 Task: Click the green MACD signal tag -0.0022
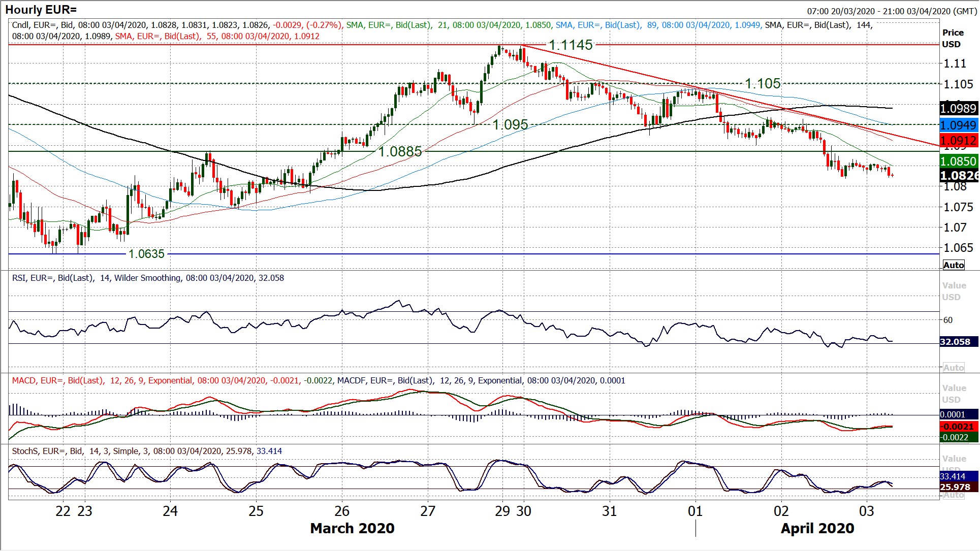click(959, 437)
